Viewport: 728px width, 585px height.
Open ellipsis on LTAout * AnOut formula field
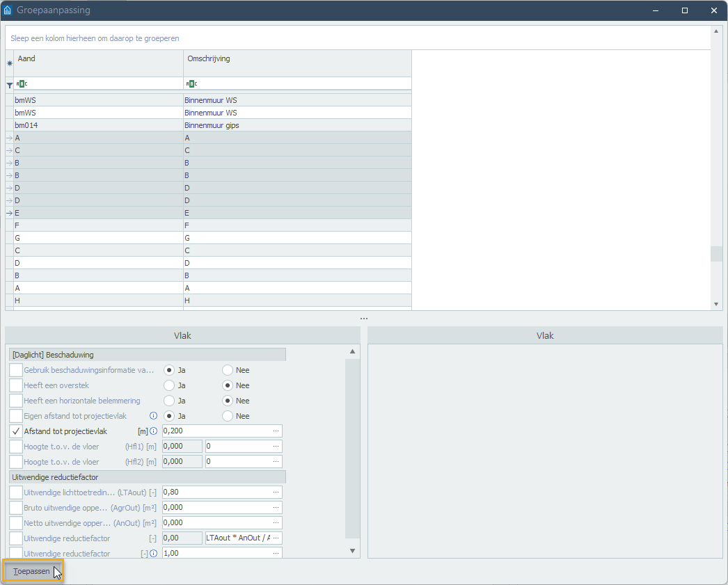(276, 538)
